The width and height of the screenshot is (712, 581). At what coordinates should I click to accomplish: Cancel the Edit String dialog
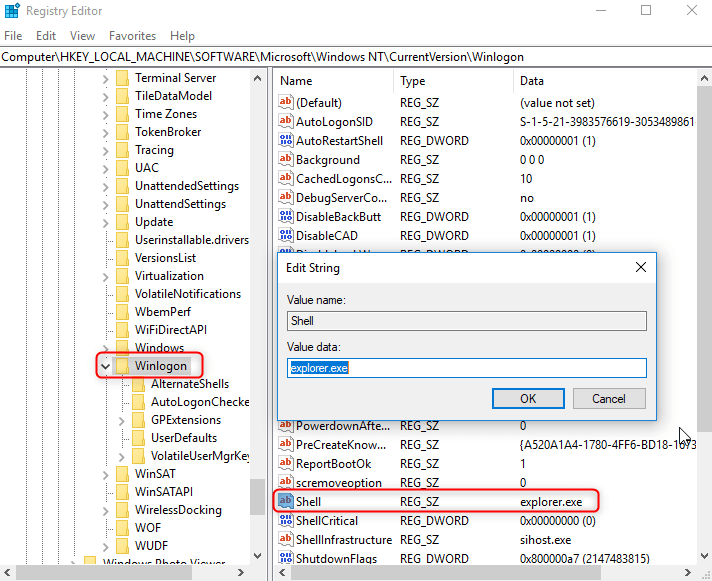[x=608, y=398]
